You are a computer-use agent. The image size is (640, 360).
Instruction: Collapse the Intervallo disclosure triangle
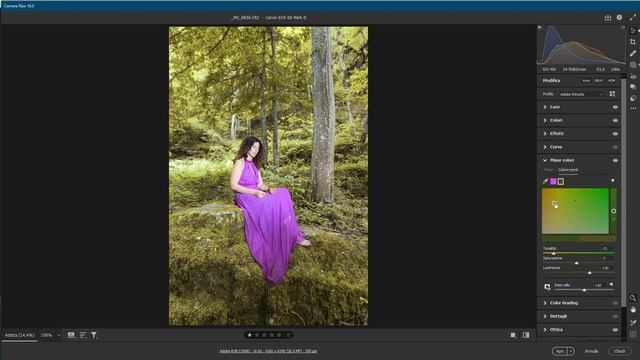point(611,284)
